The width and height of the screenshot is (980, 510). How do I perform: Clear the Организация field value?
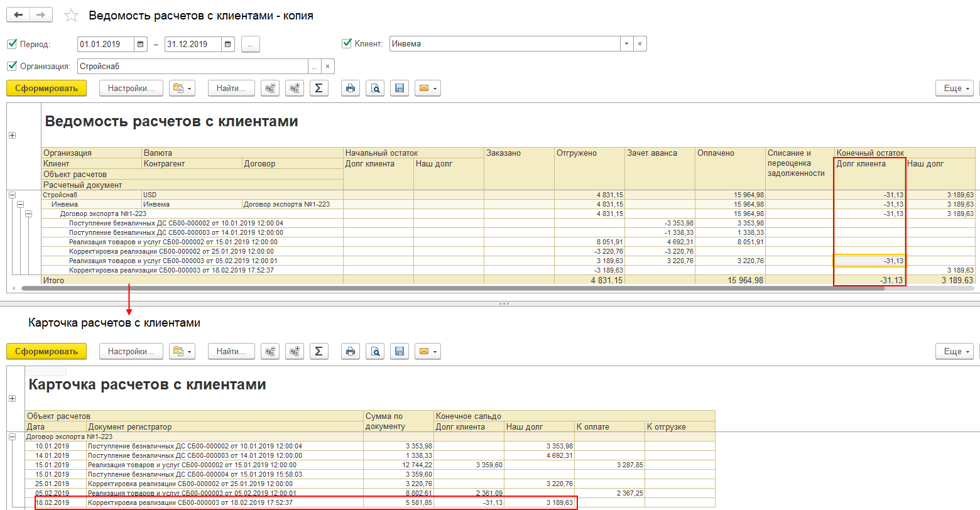pos(328,67)
